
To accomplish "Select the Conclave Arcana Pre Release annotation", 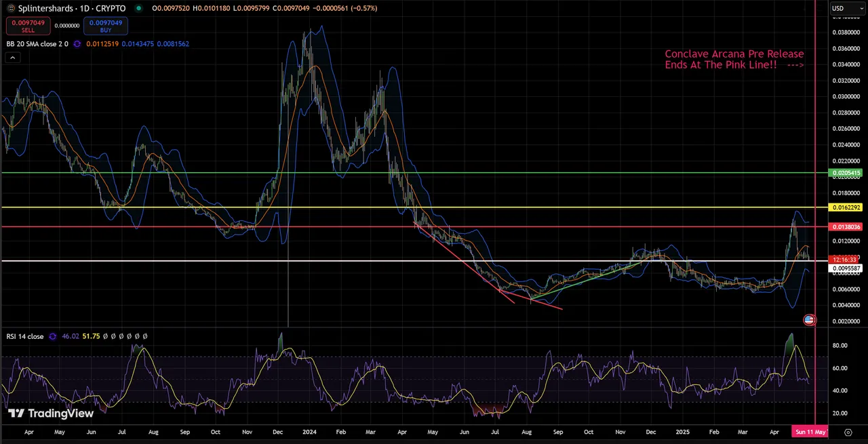I will pyautogui.click(x=734, y=60).
